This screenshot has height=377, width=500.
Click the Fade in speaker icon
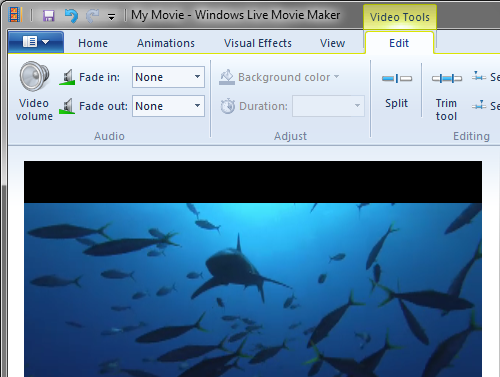tap(67, 77)
